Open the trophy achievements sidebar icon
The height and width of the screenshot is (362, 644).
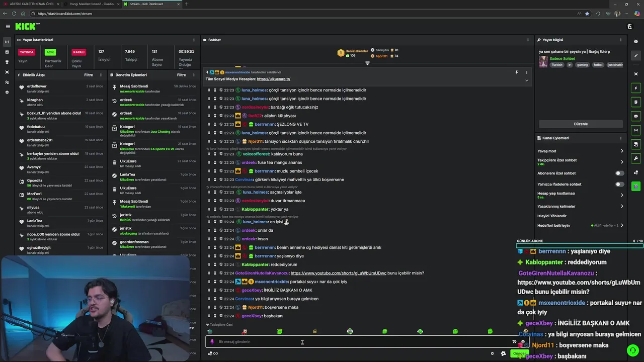[7, 62]
